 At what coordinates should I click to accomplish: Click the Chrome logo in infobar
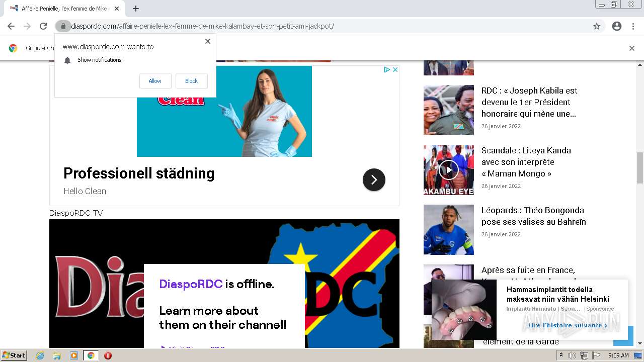tap(13, 48)
